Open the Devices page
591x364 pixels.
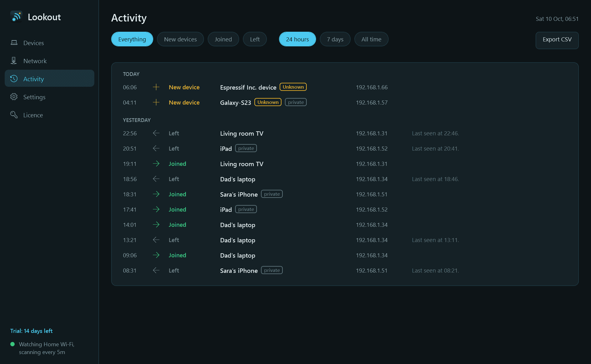point(50,43)
